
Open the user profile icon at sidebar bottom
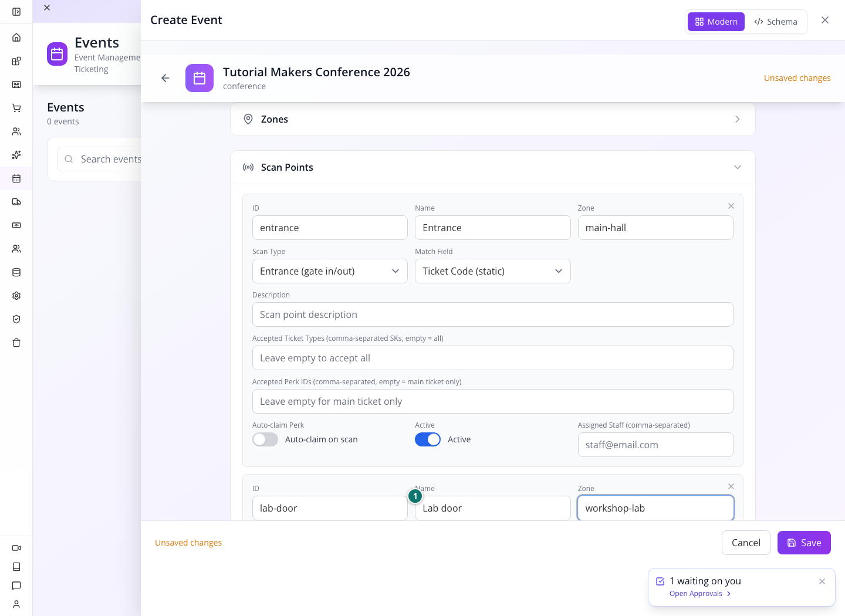click(x=16, y=604)
